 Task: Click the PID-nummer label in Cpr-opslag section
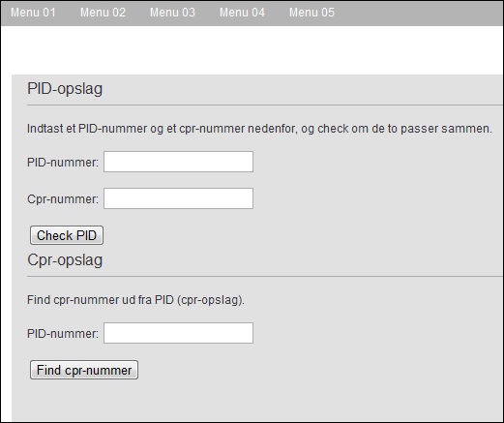pyautogui.click(x=63, y=333)
